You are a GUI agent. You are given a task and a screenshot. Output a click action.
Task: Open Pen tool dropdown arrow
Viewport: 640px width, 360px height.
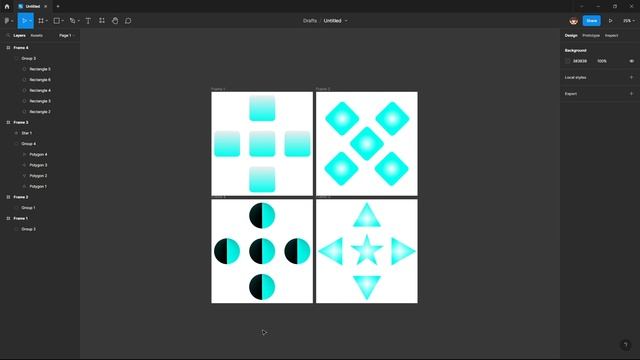[78, 21]
